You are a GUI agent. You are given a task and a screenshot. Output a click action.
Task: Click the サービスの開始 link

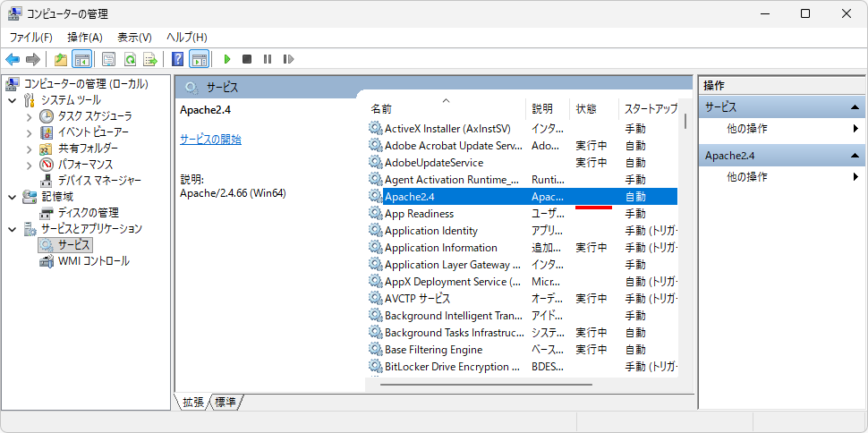tap(210, 139)
